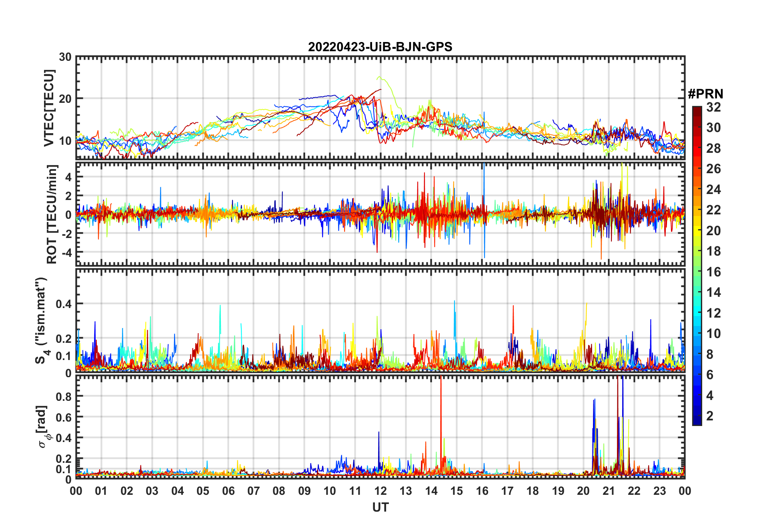Click the colorbar tick label 32
The width and height of the screenshot is (761, 532).
713,107
